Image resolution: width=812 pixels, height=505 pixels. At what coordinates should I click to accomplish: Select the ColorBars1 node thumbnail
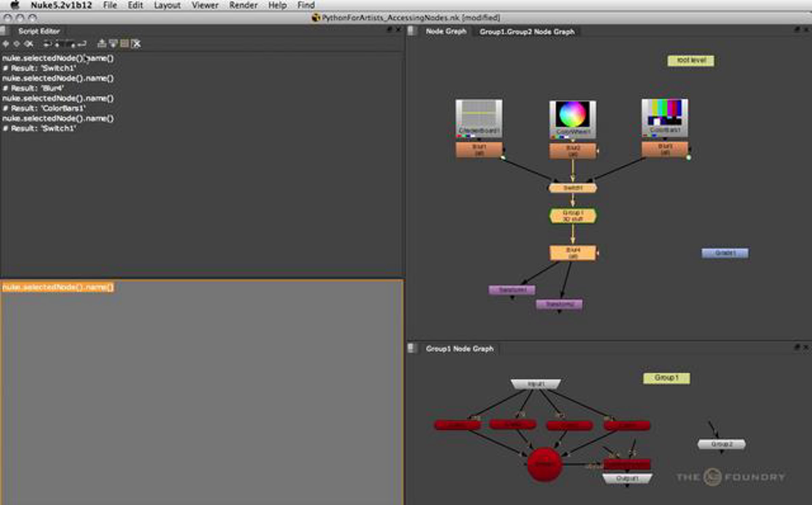pos(665,118)
